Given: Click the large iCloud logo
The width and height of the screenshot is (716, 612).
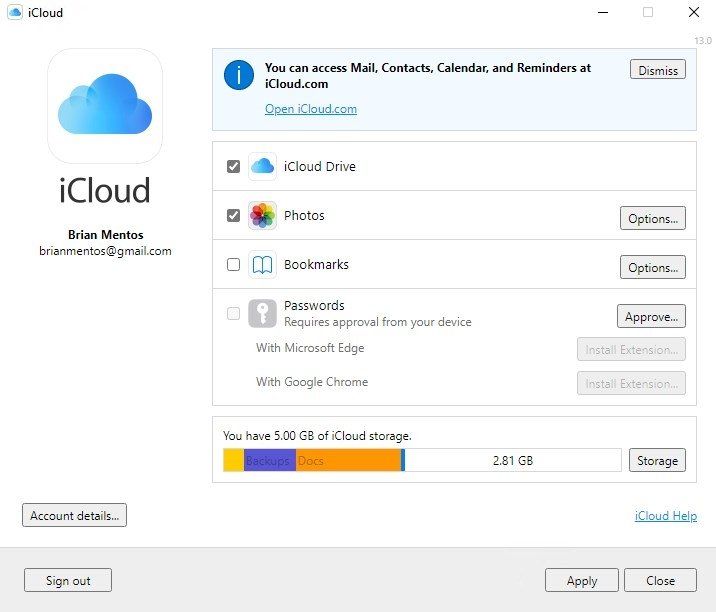Looking at the screenshot, I should click(x=105, y=106).
